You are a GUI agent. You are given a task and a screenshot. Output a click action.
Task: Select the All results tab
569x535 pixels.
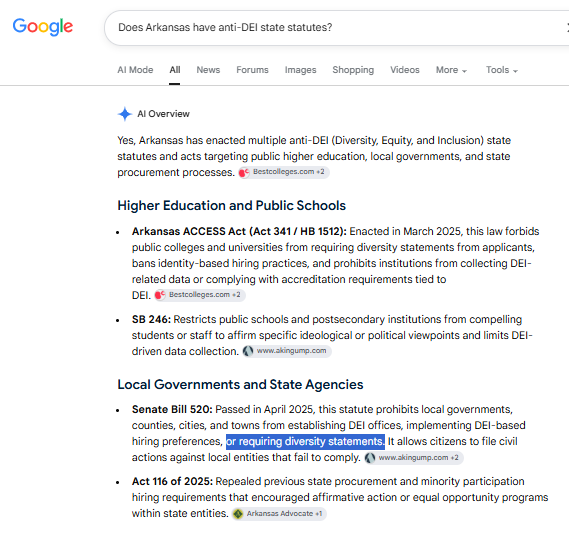click(175, 70)
